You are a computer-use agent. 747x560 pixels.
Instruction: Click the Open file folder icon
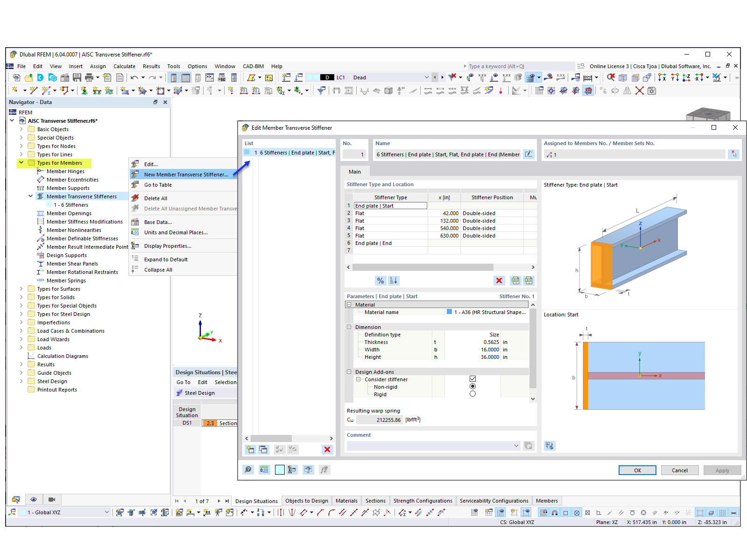[28, 77]
